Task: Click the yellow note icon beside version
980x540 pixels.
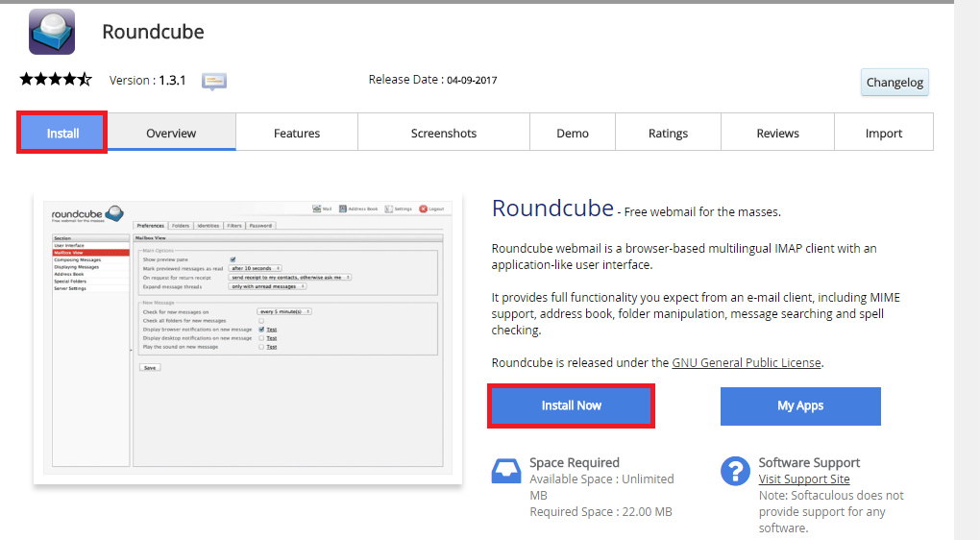Action: (213, 81)
